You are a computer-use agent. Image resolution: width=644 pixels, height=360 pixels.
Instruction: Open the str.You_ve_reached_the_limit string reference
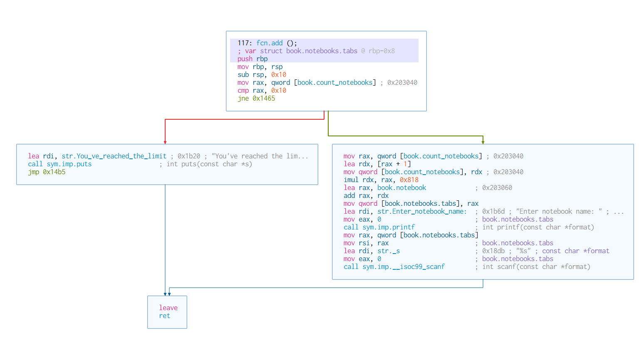coord(114,156)
